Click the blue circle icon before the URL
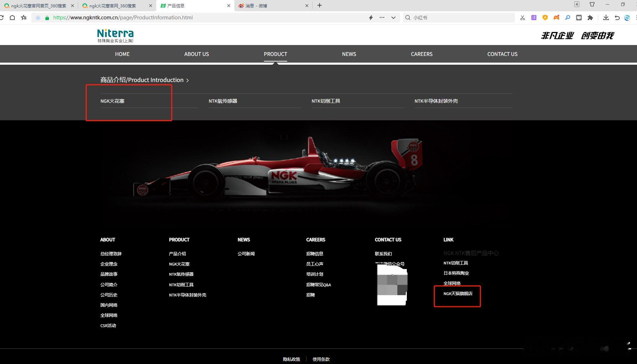This screenshot has width=637, height=364. tap(38, 18)
